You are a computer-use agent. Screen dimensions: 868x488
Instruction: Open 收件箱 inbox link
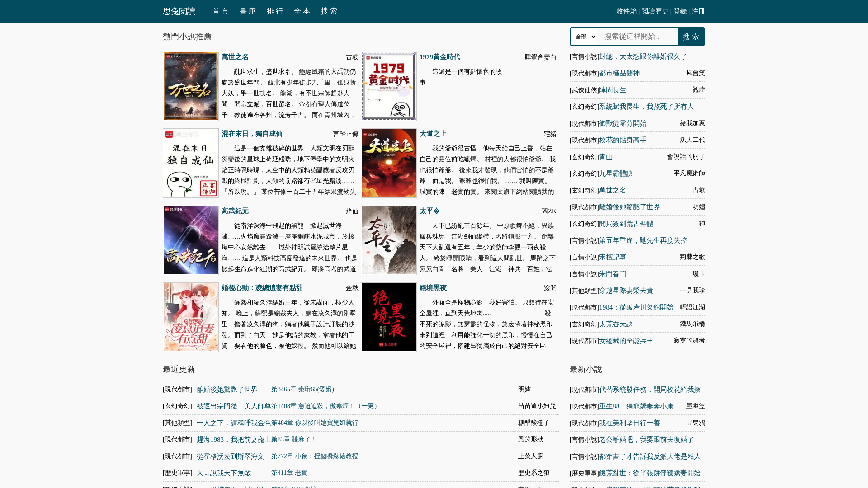627,11
